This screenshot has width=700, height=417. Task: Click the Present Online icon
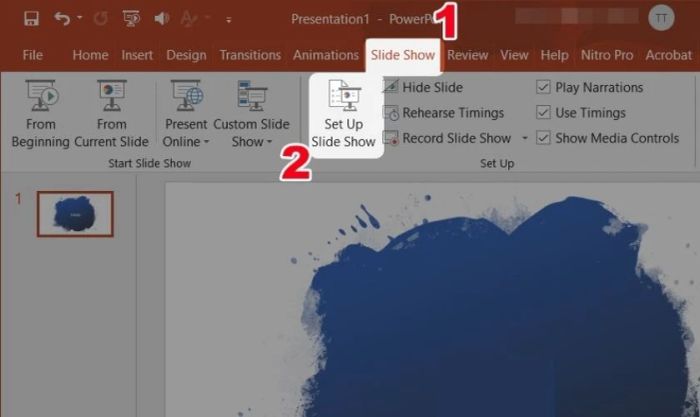coord(187,96)
